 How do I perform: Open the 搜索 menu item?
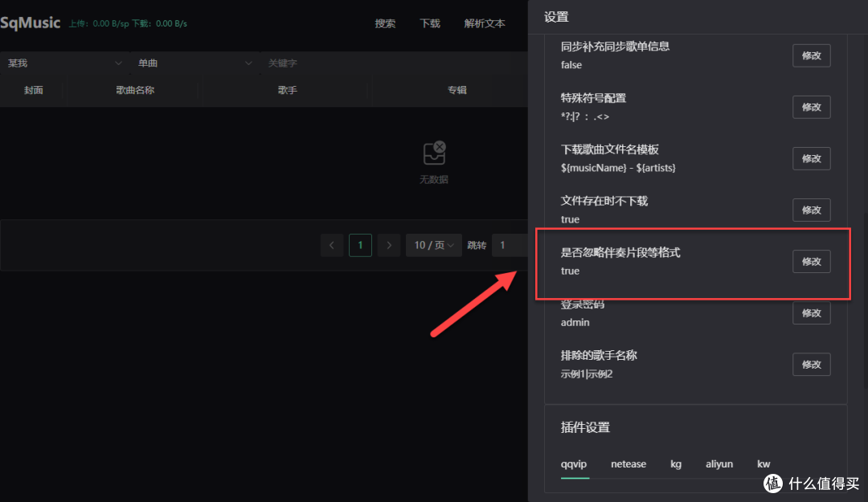pyautogui.click(x=385, y=23)
